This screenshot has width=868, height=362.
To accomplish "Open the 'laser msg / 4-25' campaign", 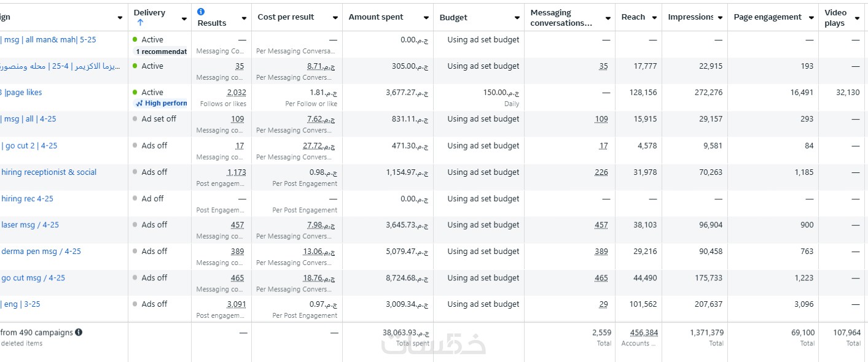I will coord(30,225).
